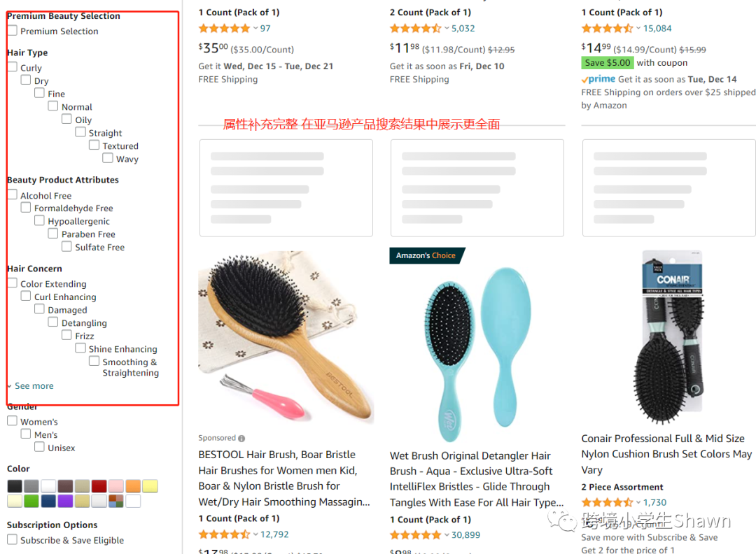Open BESTOOL Hair Brush product title
Viewport: 756px width, 554px height.
click(x=284, y=478)
